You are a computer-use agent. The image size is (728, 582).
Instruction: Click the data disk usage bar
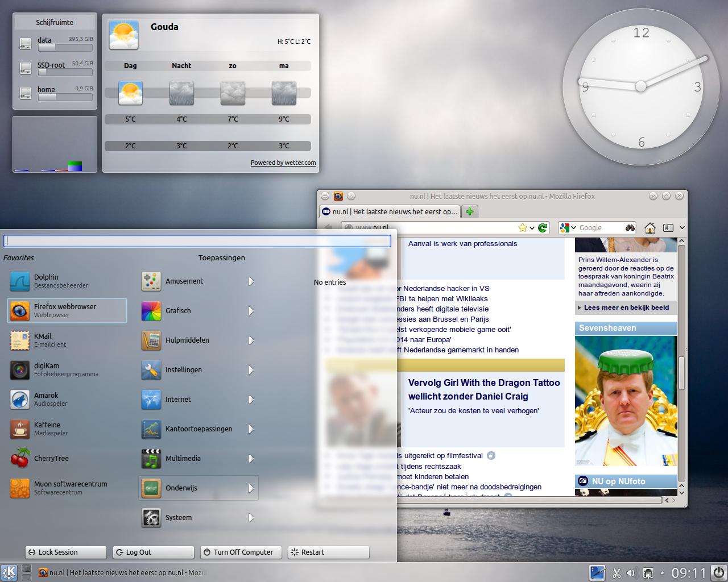(x=65, y=47)
